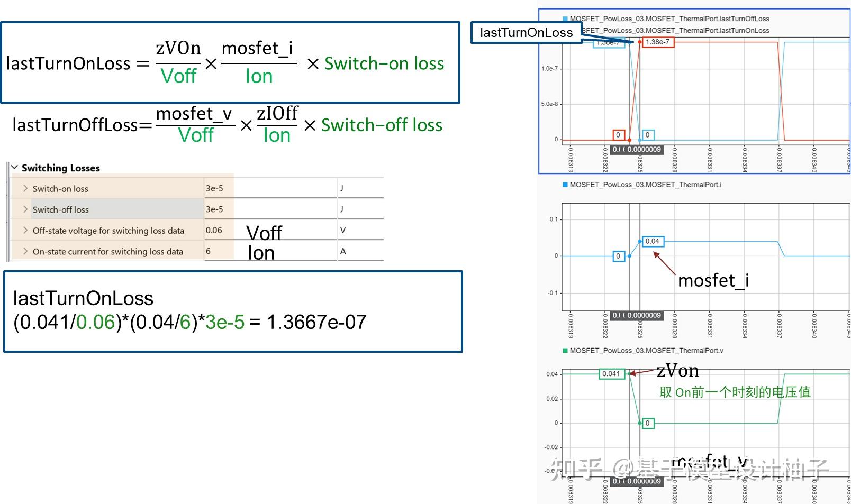Select the red 0 cursor label in loss plot
Image resolution: width=851 pixels, height=504 pixels.
point(618,135)
